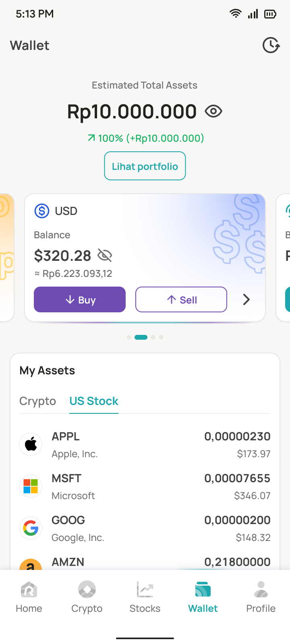
Task: Tap the Microsoft logo icon
Action: click(x=31, y=486)
